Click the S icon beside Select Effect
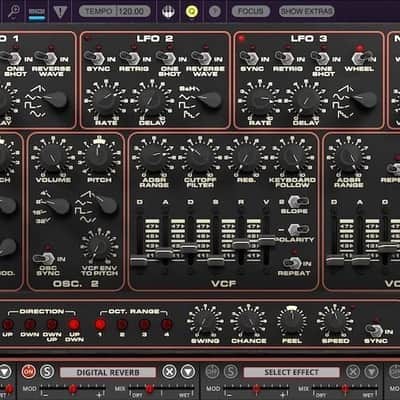Screen dimensions: 400x400 [231, 371]
